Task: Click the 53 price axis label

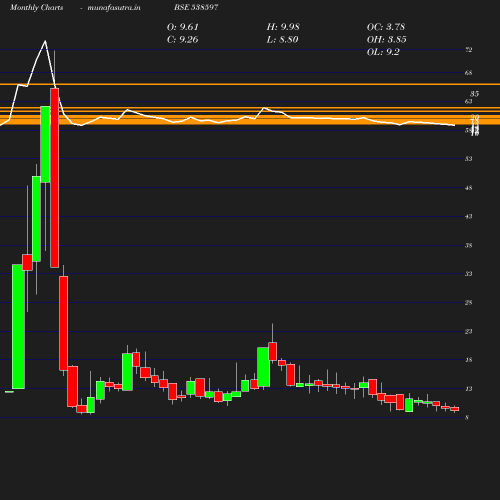Action: point(469,159)
